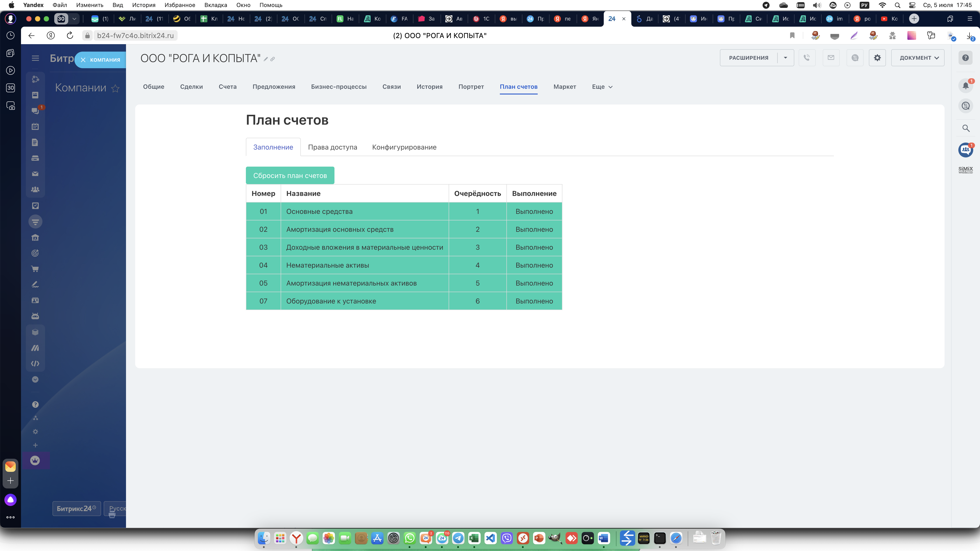The image size is (980, 551).
Task: Click the calendar icon in the left sidebar
Action: pos(35,127)
